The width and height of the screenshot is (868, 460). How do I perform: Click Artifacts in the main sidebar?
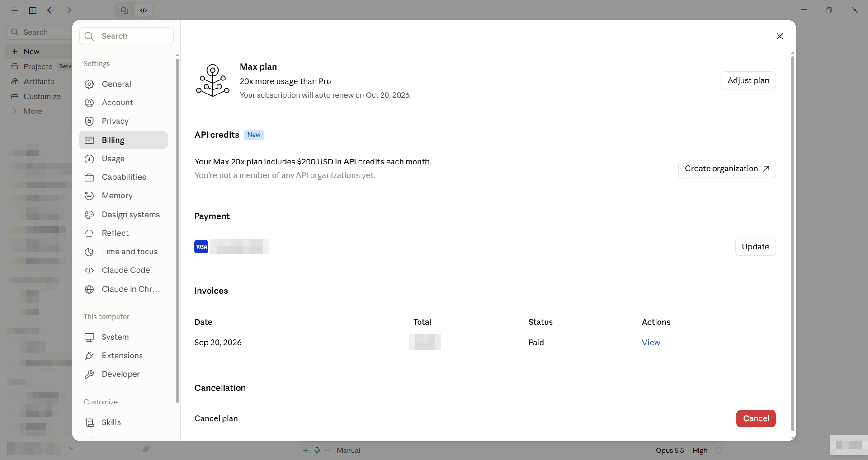pos(39,81)
